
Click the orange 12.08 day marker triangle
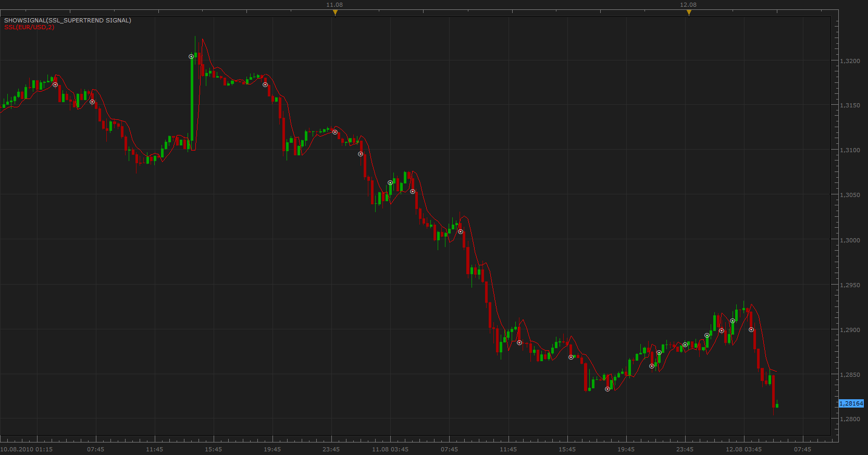pos(689,13)
